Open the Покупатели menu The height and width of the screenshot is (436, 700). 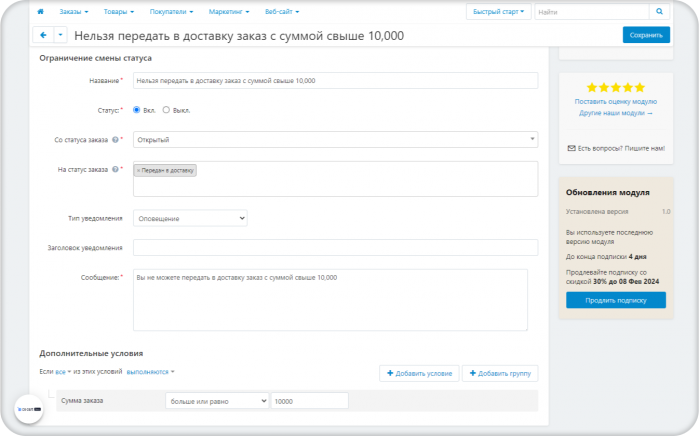[x=171, y=12]
